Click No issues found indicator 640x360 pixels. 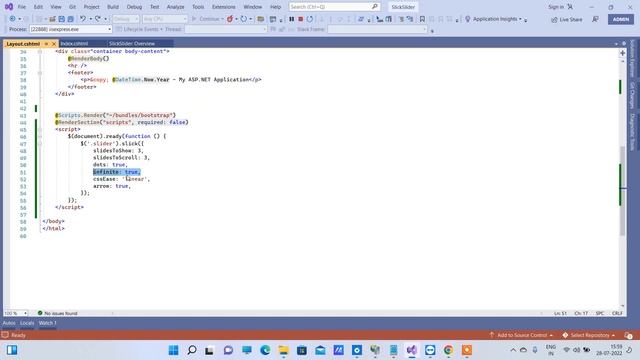tap(57, 313)
